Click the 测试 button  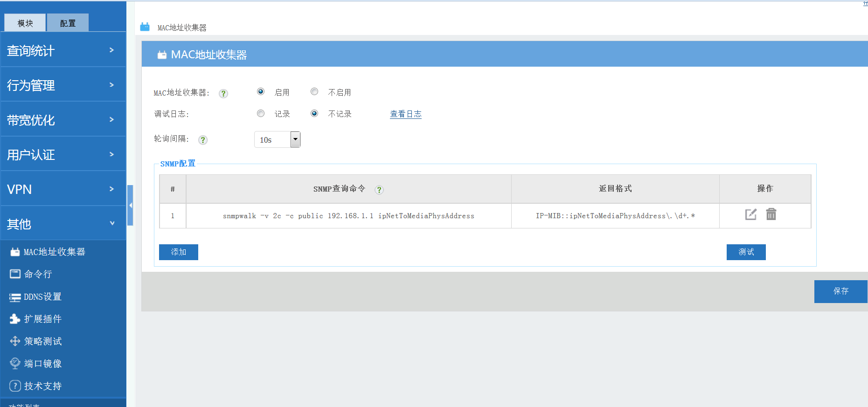click(746, 252)
